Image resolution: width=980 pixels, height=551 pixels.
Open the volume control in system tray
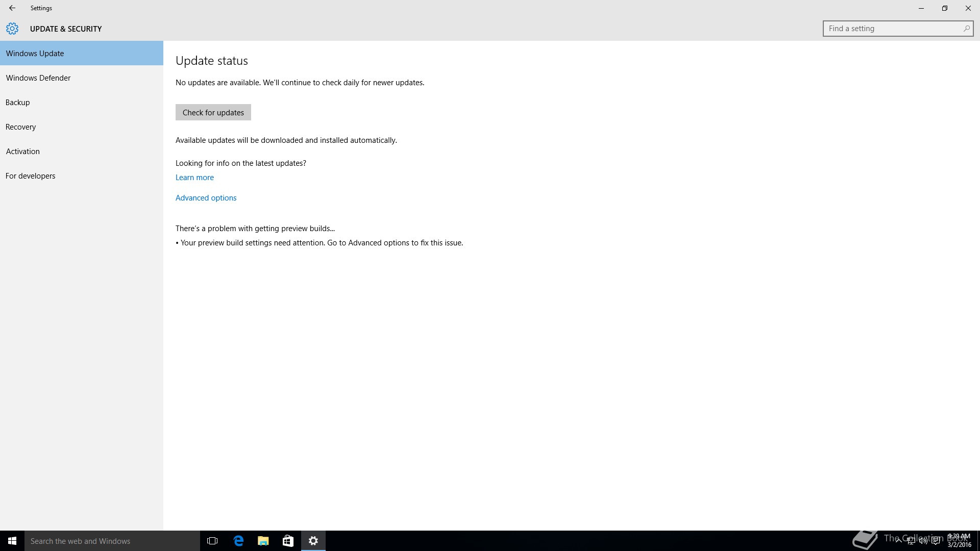[x=923, y=541]
